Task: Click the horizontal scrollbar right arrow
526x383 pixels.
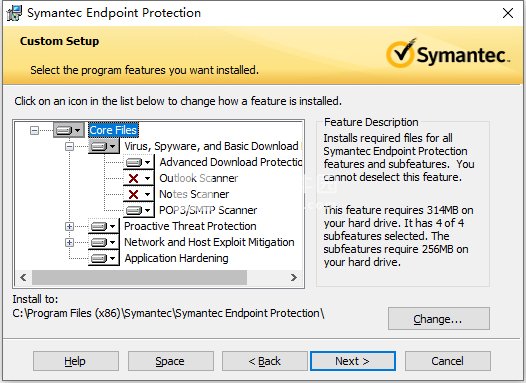Action: (x=294, y=277)
